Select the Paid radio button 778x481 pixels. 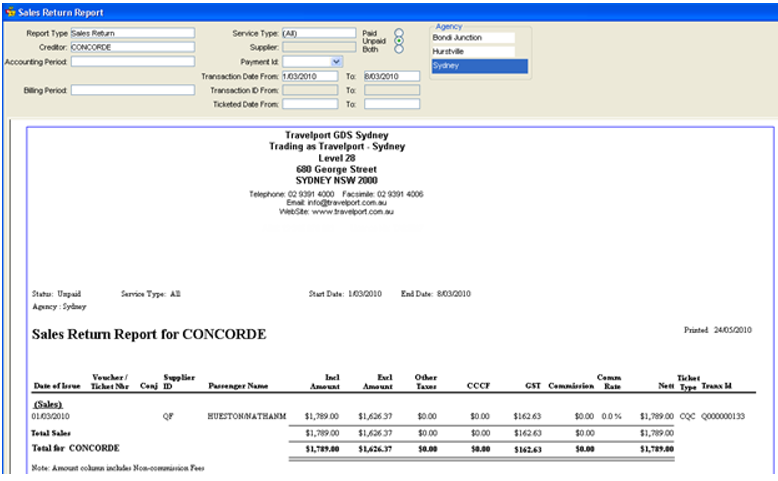pos(399,33)
